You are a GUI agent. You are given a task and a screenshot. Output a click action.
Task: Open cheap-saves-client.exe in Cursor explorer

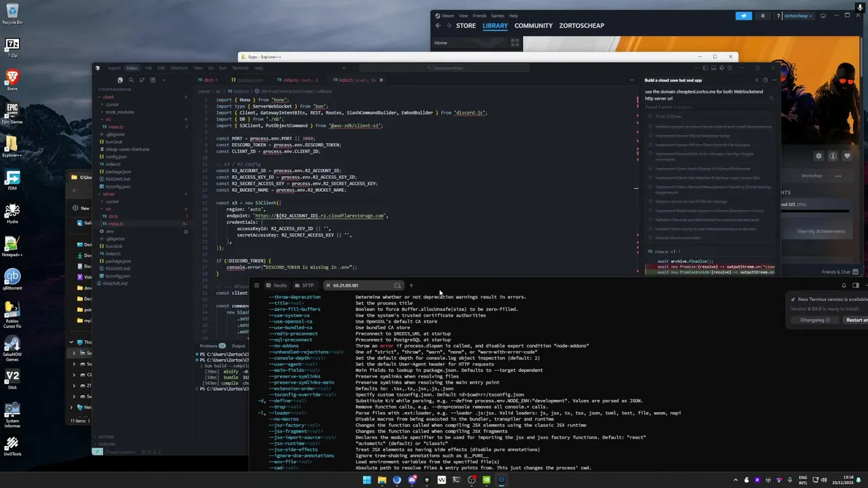127,149
